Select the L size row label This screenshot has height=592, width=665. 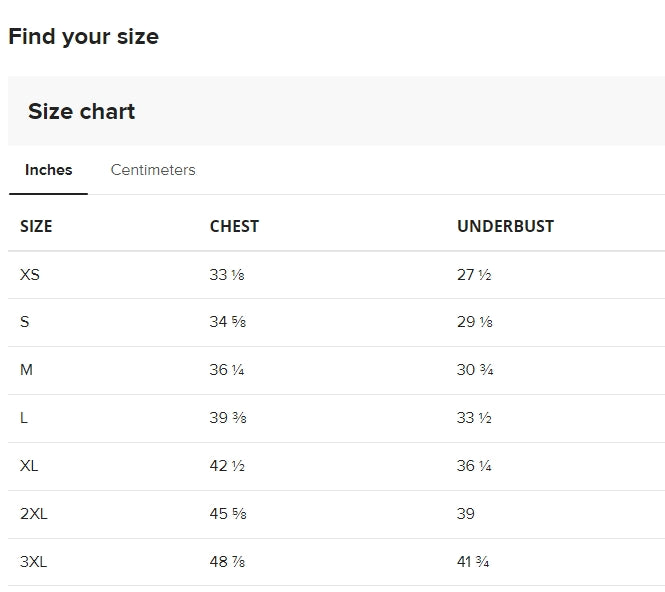pyautogui.click(x=24, y=418)
